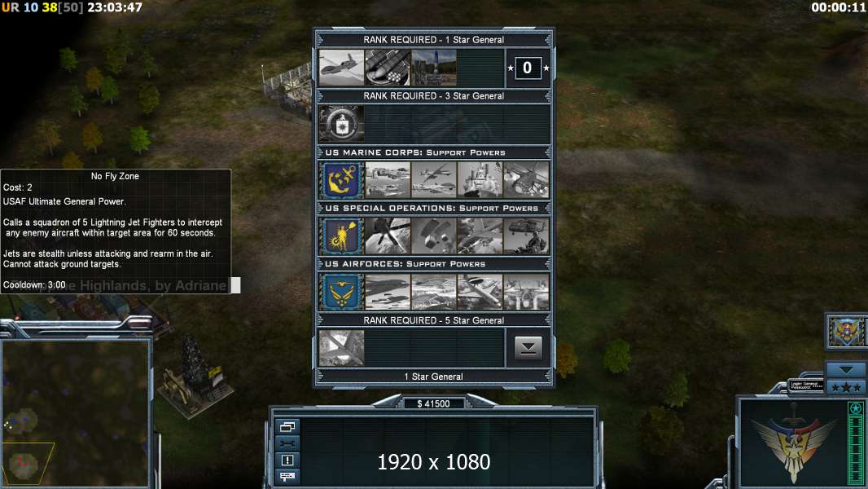
Task: Pick the CIA intelligence power emblem
Action: coord(341,124)
